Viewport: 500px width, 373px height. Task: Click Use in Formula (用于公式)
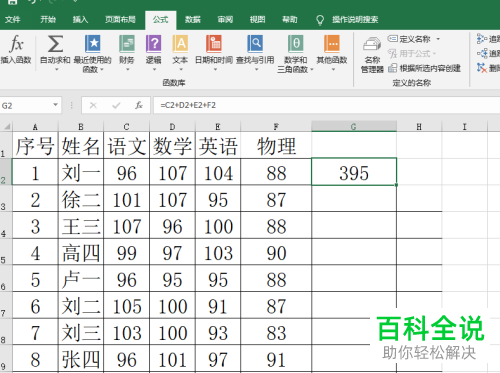pyautogui.click(x=412, y=53)
